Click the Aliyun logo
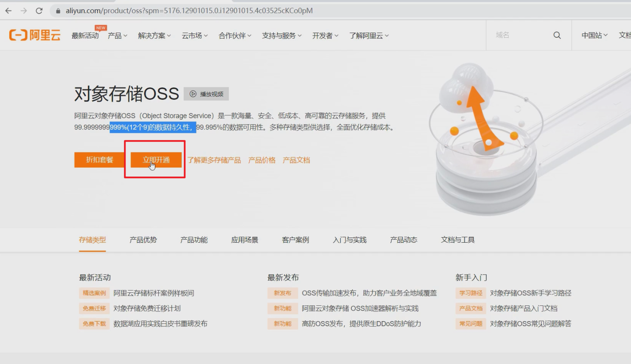The height and width of the screenshot is (364, 631). point(35,35)
